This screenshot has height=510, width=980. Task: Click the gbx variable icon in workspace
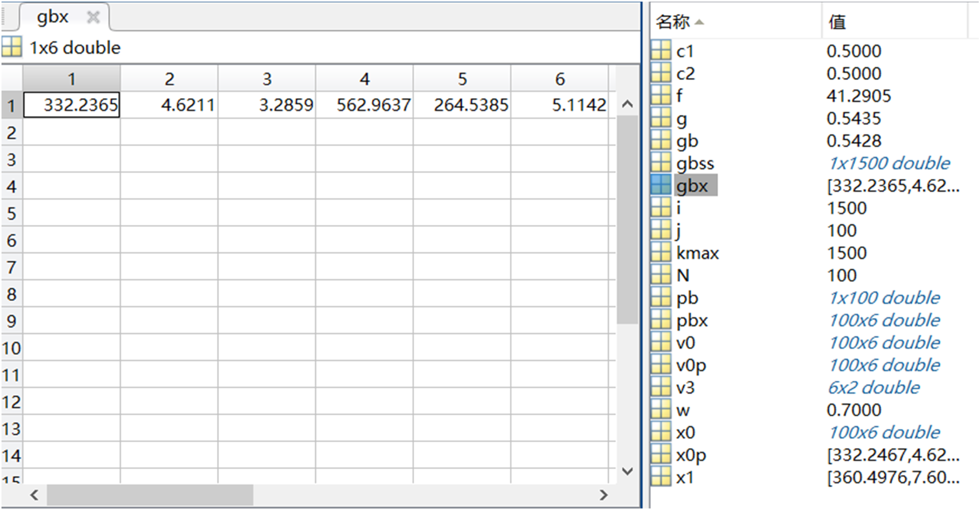pyautogui.click(x=661, y=185)
